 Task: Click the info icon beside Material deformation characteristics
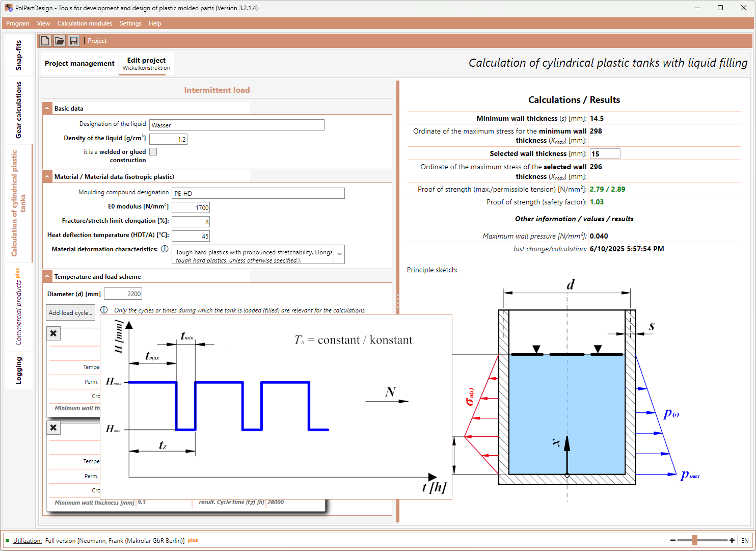click(165, 249)
